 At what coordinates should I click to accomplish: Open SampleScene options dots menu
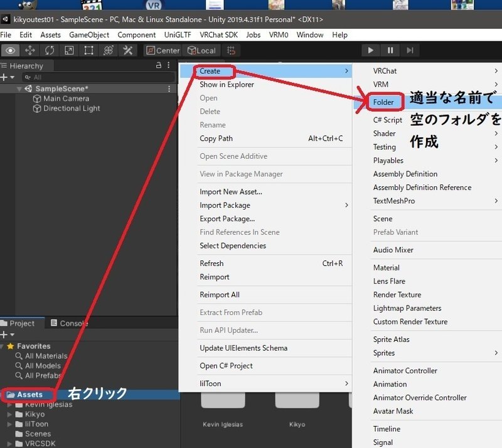coord(169,88)
